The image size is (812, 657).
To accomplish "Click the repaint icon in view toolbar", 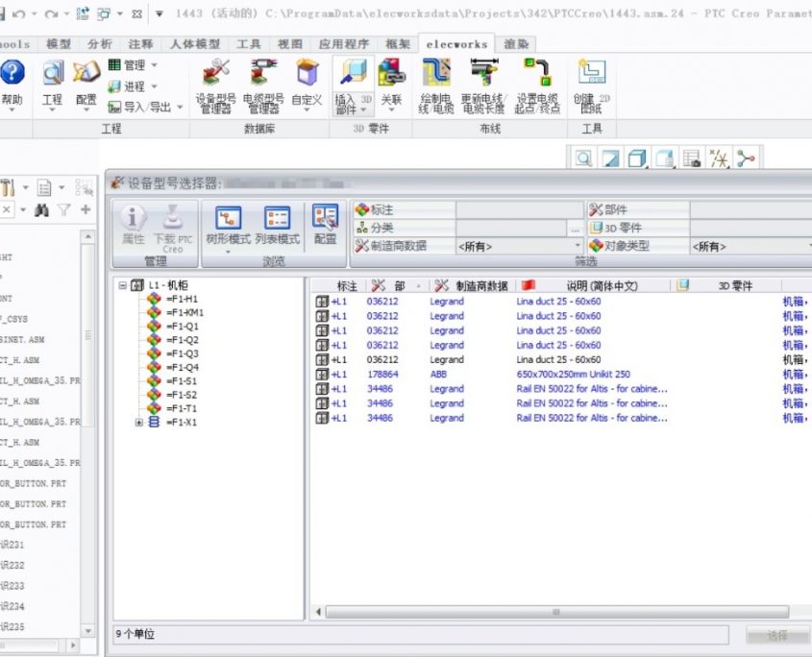I will [x=610, y=158].
